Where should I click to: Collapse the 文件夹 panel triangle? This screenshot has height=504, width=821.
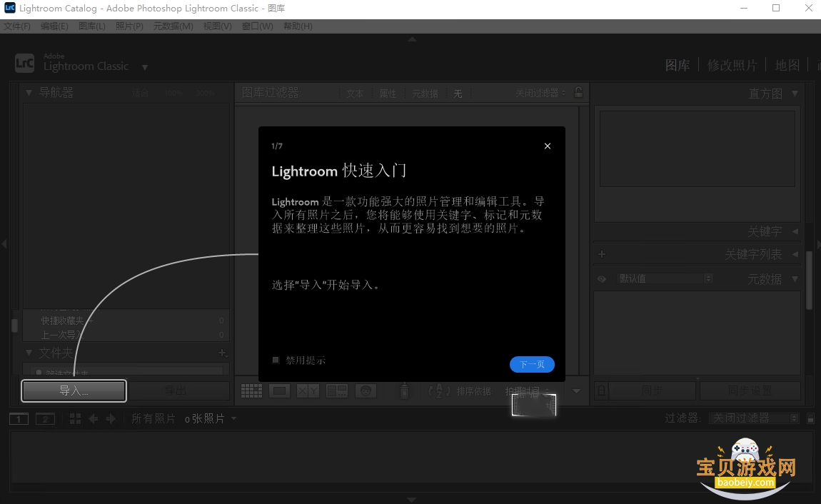[x=29, y=353]
